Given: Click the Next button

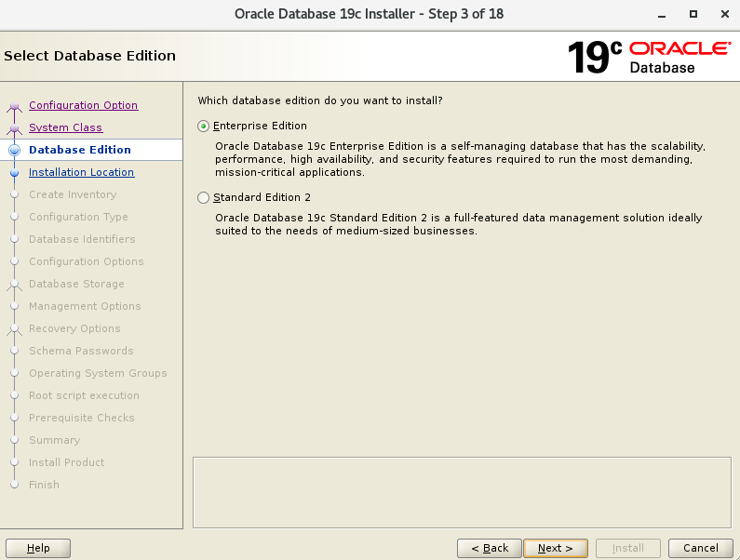Looking at the screenshot, I should tap(556, 548).
